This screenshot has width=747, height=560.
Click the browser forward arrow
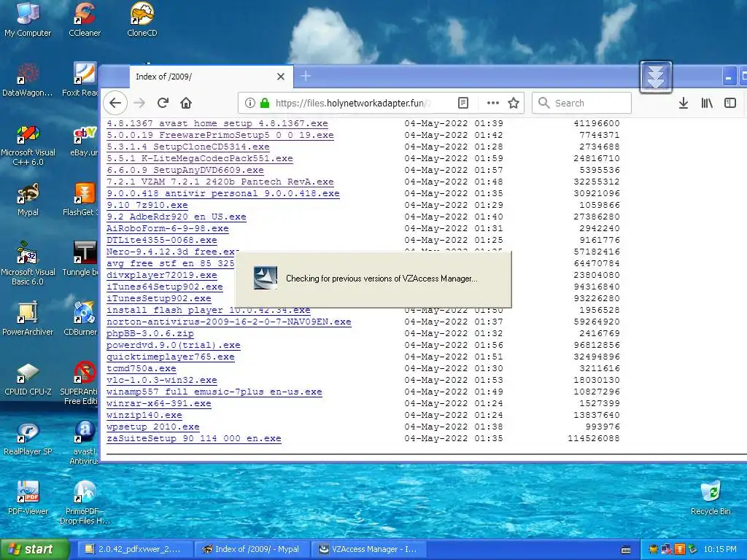click(139, 103)
